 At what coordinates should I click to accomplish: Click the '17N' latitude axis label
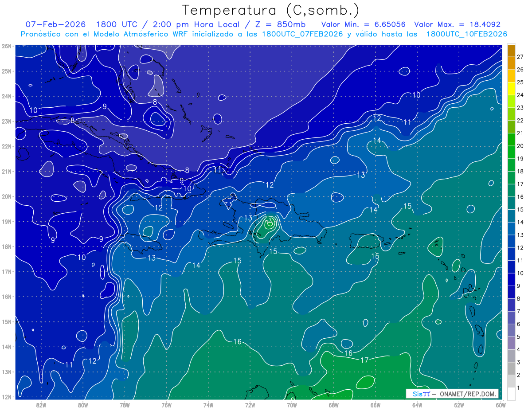coord(7,271)
